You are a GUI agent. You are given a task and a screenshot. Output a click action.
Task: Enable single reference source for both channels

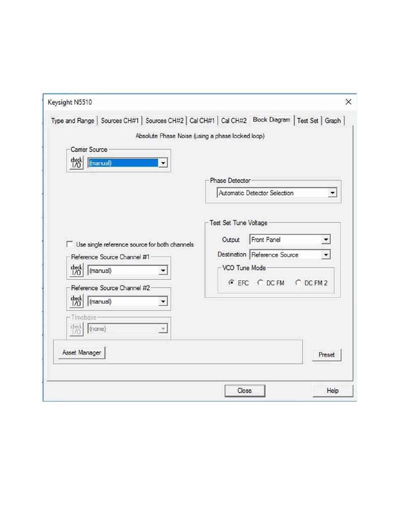coord(70,244)
